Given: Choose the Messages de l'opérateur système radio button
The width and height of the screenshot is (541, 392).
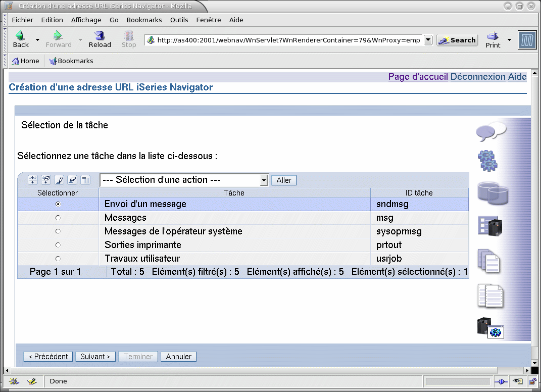Looking at the screenshot, I should (58, 231).
